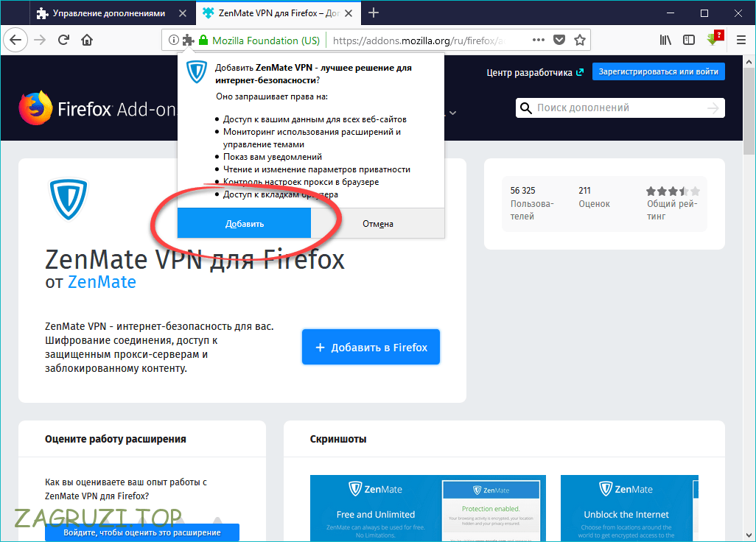Click the address bar URL

(419, 41)
